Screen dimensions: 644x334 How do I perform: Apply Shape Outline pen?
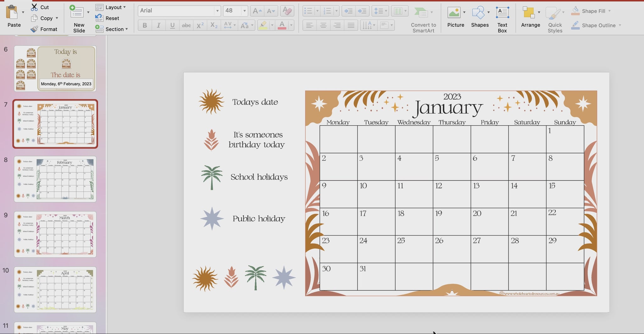[x=575, y=25]
